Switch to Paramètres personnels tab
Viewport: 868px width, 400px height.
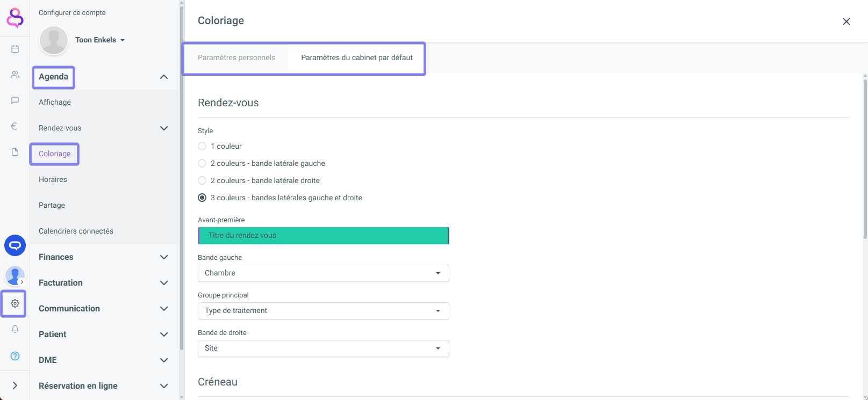pos(236,58)
